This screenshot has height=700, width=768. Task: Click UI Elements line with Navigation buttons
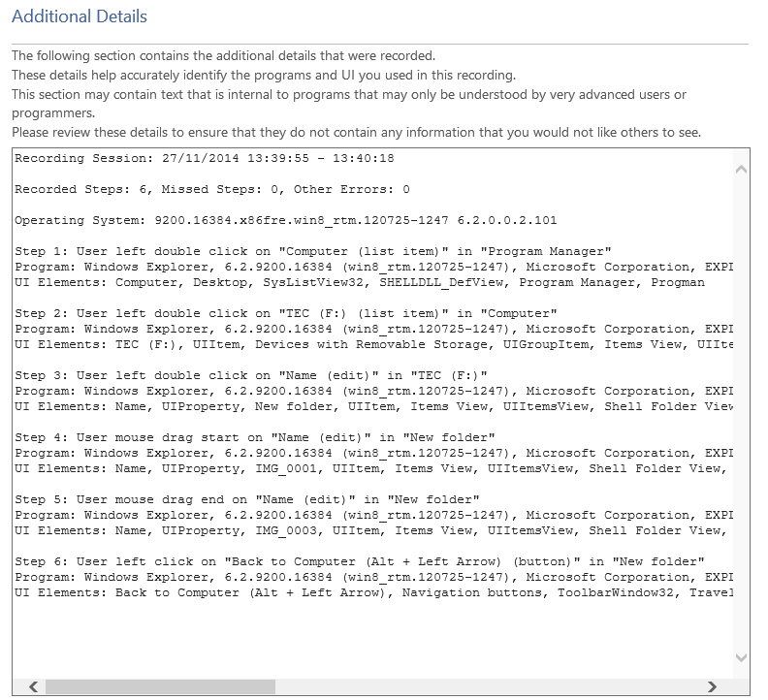[373, 592]
